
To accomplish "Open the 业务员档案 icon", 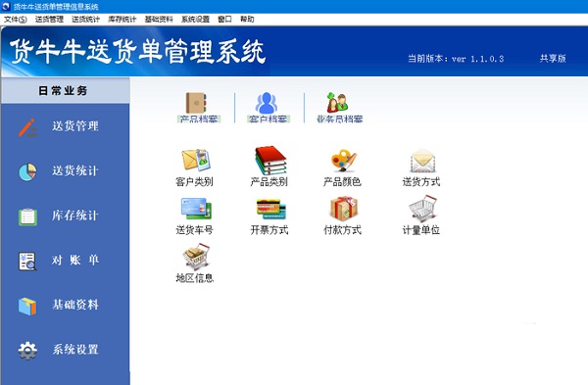I will coord(337,103).
